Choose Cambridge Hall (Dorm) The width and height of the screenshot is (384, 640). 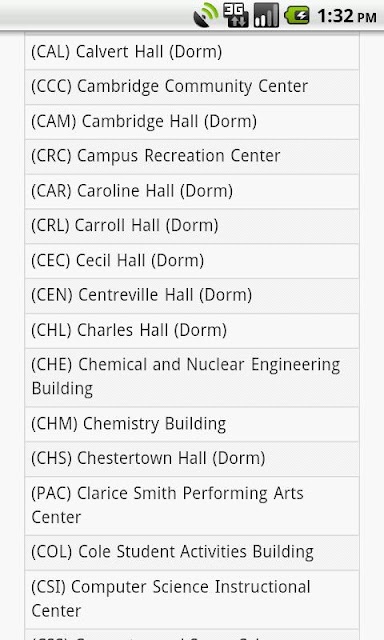coord(192,122)
